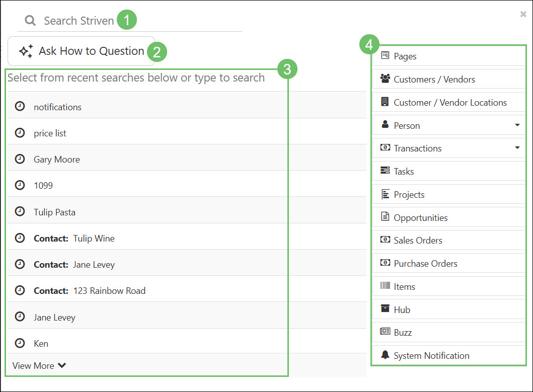Click the Search Striven input field
The image size is (533, 392).
pyautogui.click(x=129, y=21)
